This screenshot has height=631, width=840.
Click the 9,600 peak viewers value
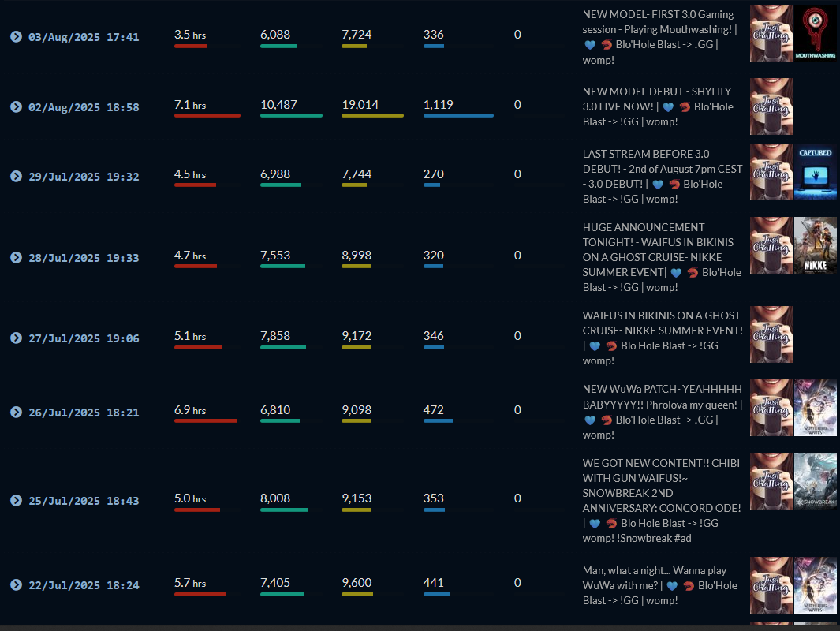(357, 583)
